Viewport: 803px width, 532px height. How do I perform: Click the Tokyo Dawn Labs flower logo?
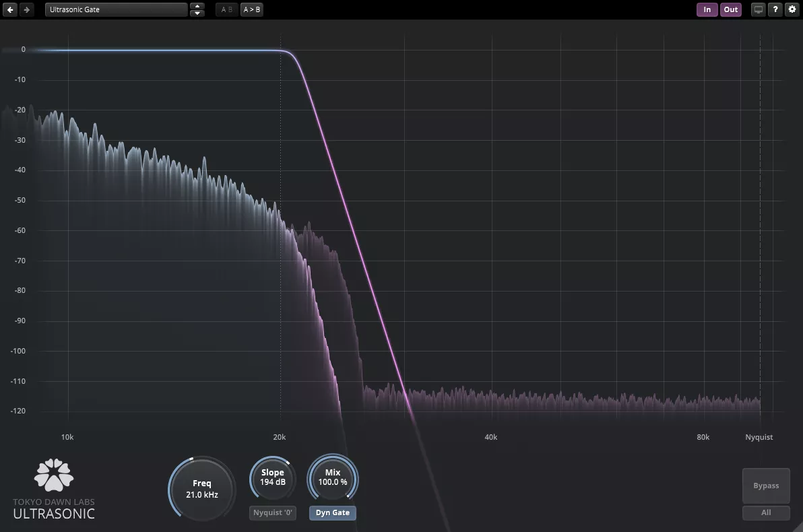54,475
